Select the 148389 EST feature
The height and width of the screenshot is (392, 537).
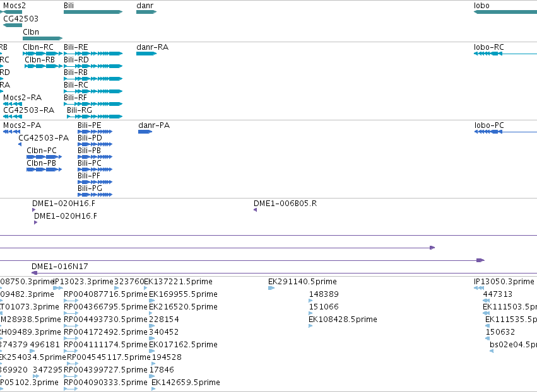[310, 301]
